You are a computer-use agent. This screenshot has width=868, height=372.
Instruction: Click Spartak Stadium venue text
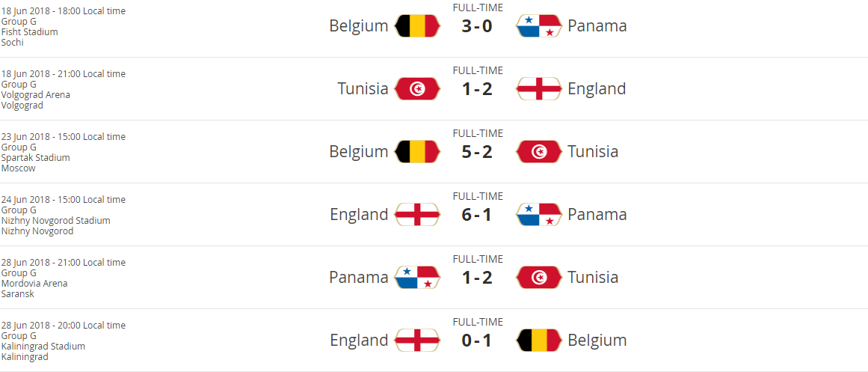pos(36,158)
